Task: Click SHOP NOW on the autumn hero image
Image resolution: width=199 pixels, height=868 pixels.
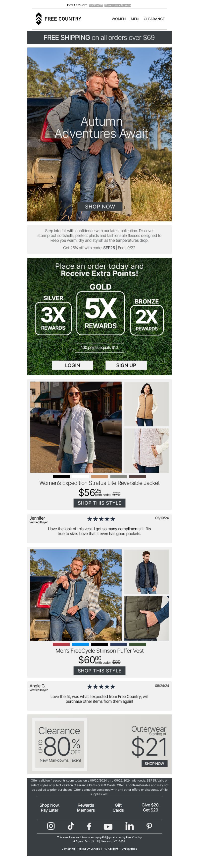Action: [100, 206]
